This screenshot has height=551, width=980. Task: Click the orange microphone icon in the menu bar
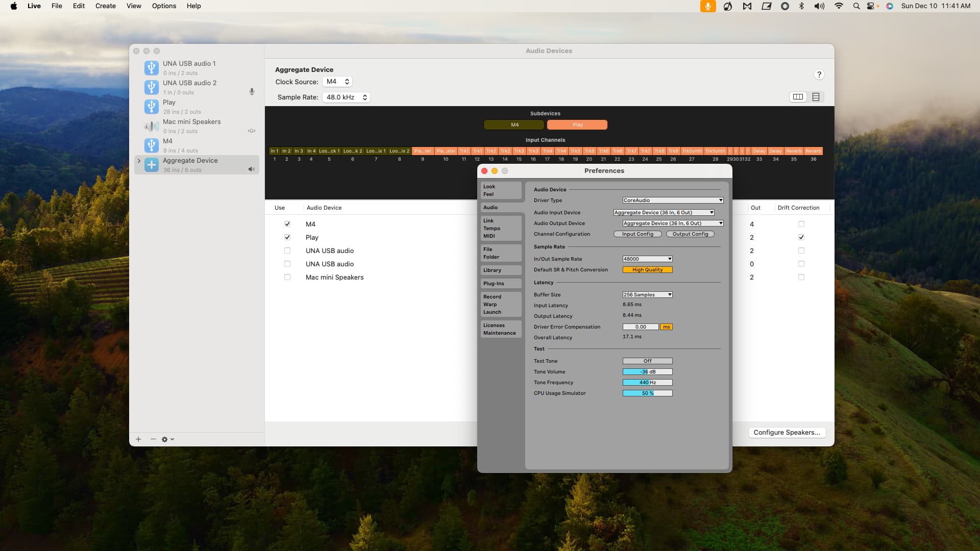(708, 6)
